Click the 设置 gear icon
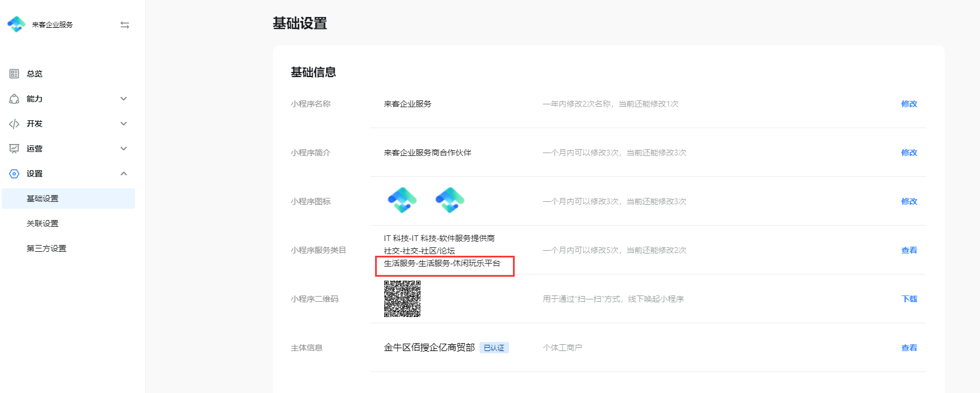Viewport: 980px width, 393px height. pos(14,174)
